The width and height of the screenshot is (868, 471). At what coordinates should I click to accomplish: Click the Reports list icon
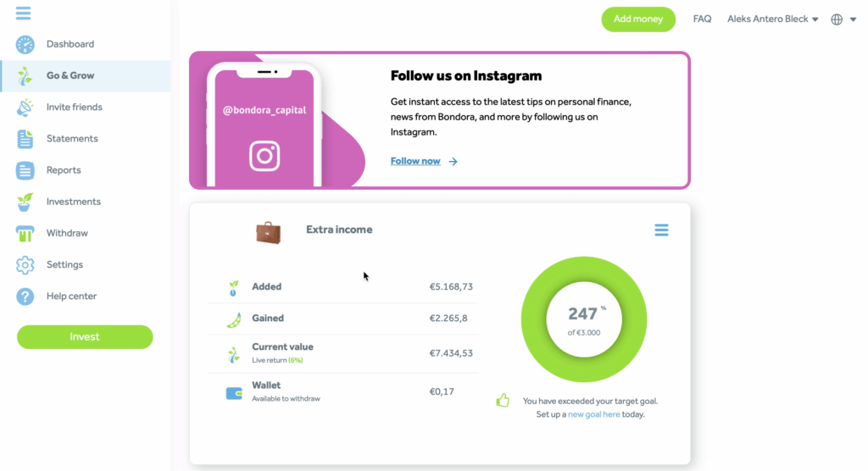(25, 170)
